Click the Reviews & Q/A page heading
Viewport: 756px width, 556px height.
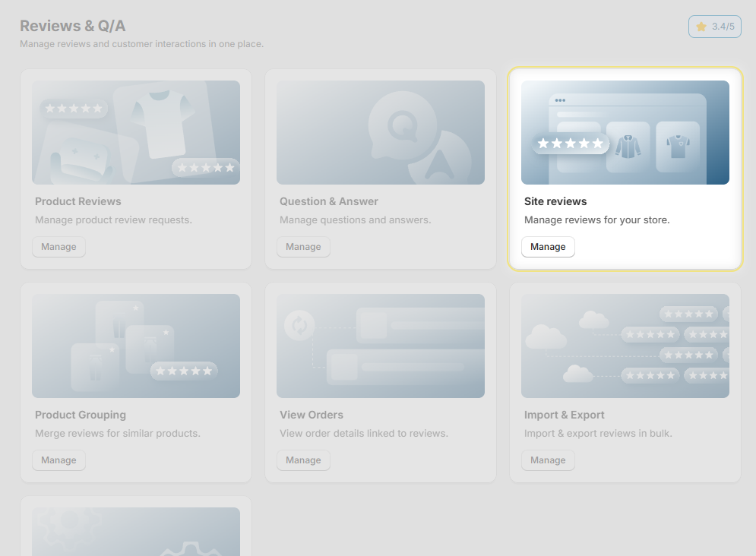pos(73,26)
